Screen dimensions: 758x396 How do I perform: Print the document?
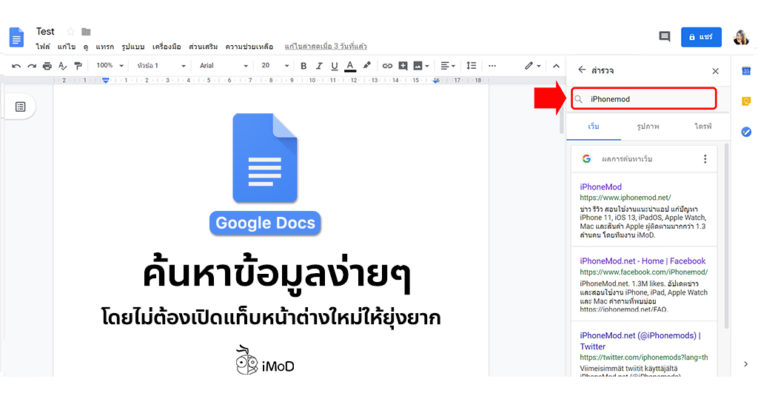click(47, 66)
